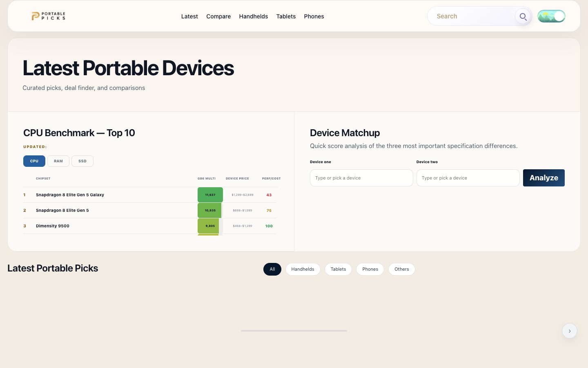The height and width of the screenshot is (368, 588).
Task: Click the DEVICE PRICE column header
Action: (x=237, y=179)
